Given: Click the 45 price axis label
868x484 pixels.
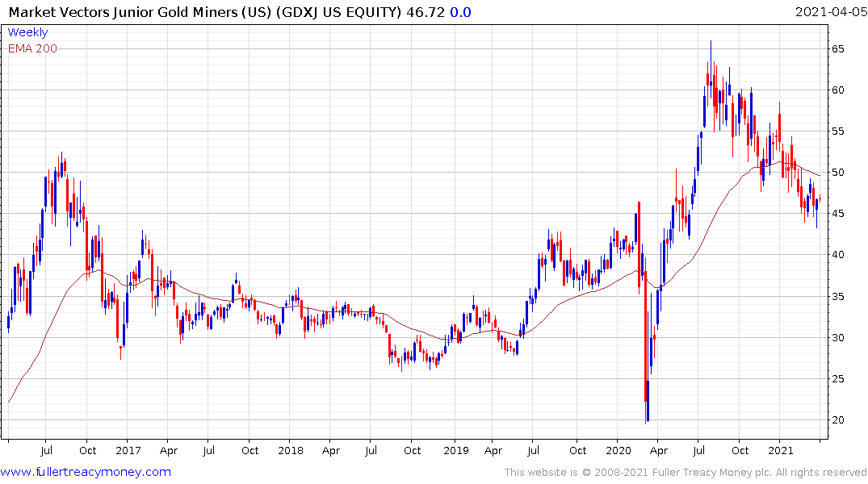Looking at the screenshot, I should (838, 214).
